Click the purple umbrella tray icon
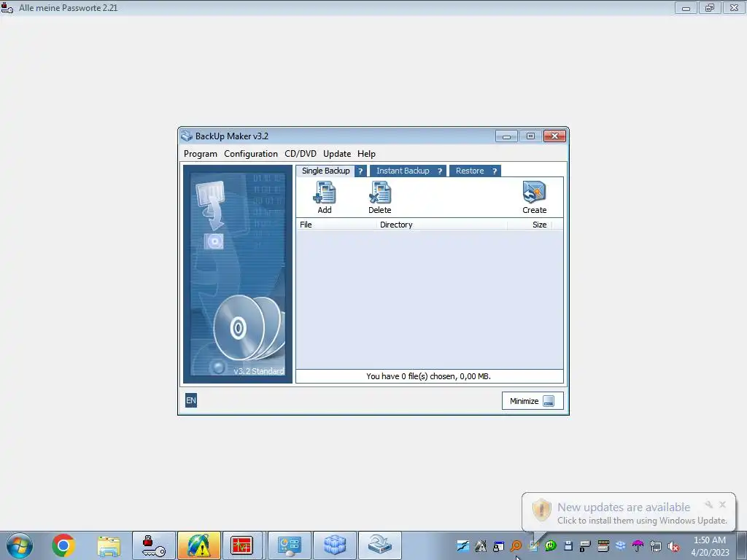The width and height of the screenshot is (747, 560). tap(638, 545)
